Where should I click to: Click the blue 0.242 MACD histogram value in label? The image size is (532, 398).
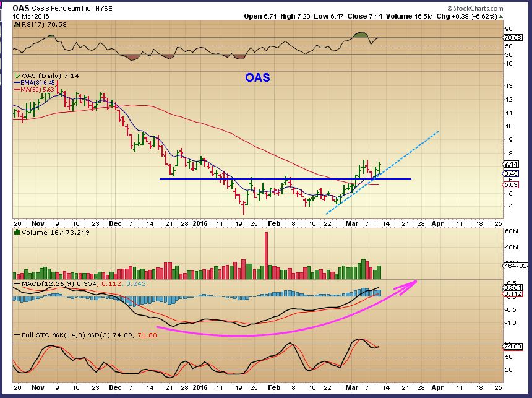pyautogui.click(x=135, y=284)
